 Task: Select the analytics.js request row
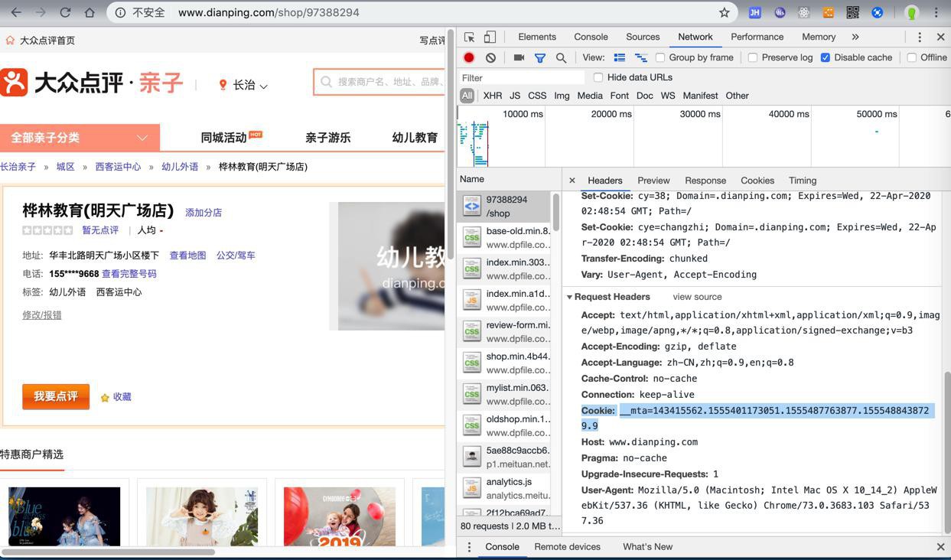coord(503,489)
